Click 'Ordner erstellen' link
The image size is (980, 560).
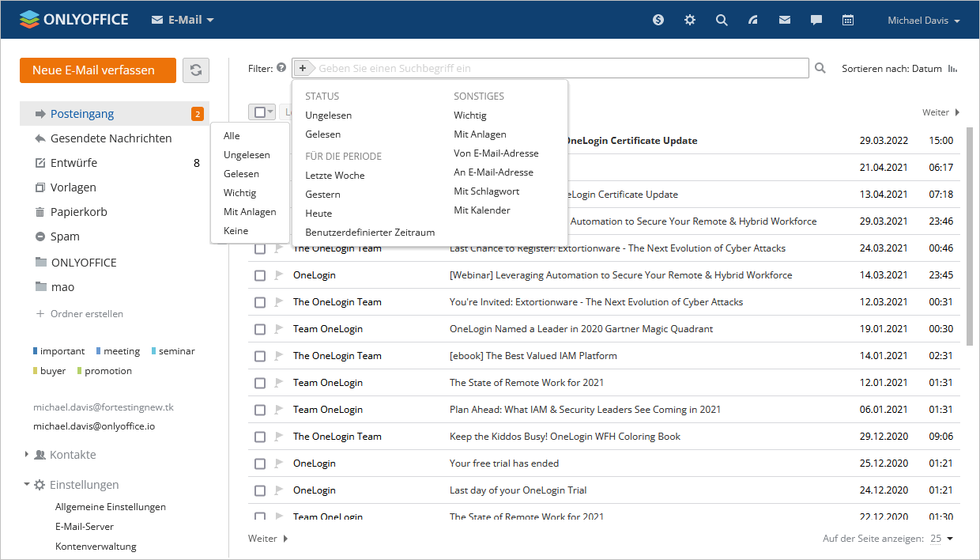tap(80, 314)
